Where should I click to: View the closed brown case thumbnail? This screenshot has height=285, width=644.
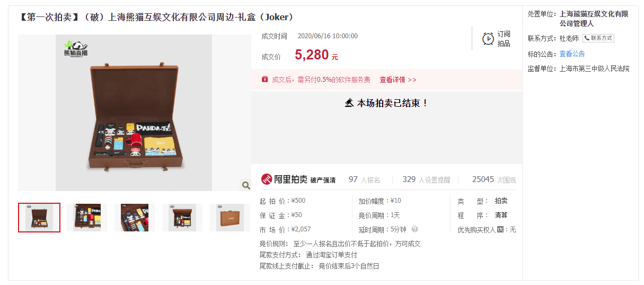coord(230,218)
